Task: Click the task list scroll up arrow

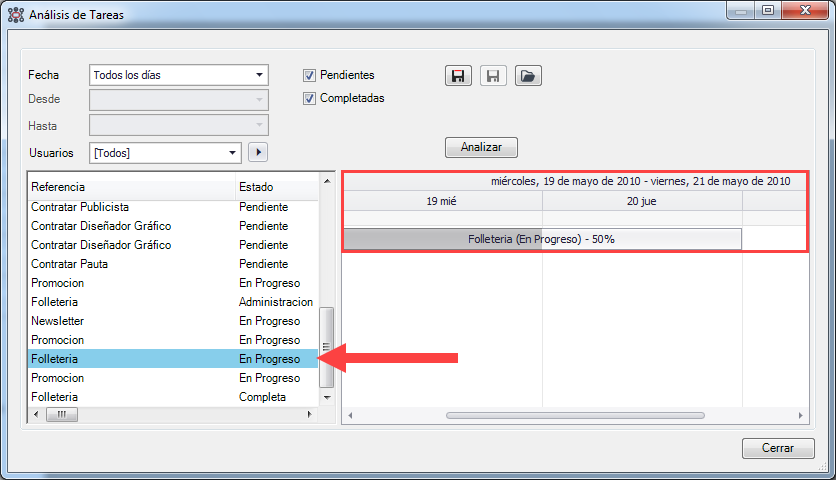Action: 327,181
